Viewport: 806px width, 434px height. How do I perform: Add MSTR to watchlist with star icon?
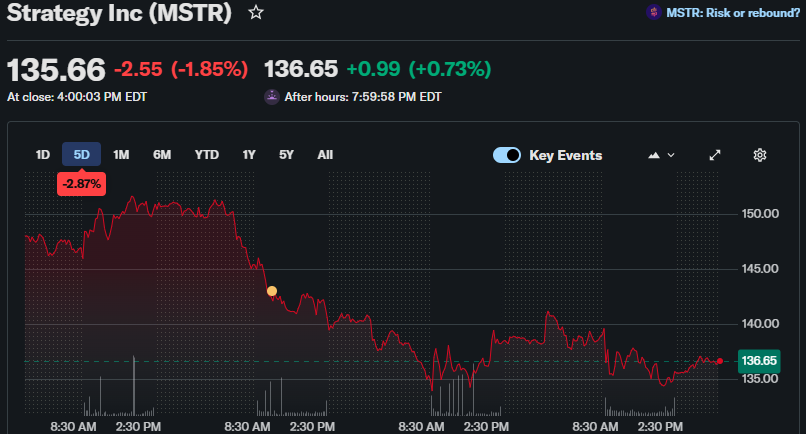[255, 12]
